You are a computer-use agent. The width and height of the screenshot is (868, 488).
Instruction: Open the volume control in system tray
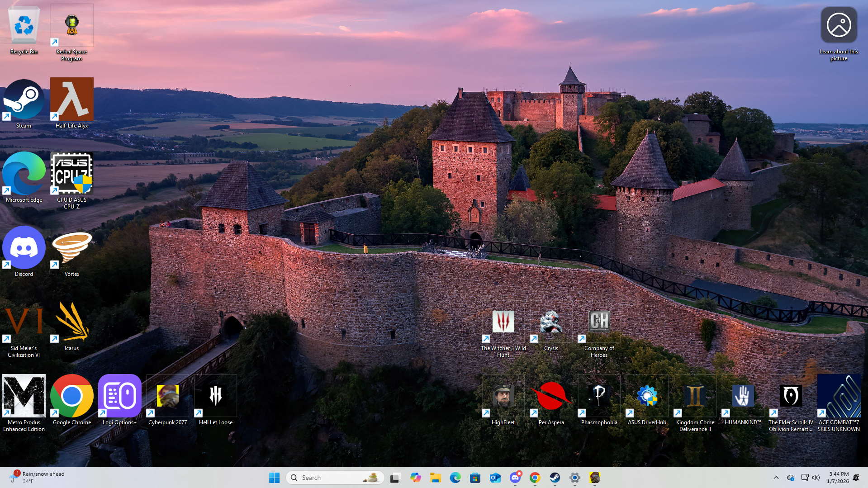816,478
